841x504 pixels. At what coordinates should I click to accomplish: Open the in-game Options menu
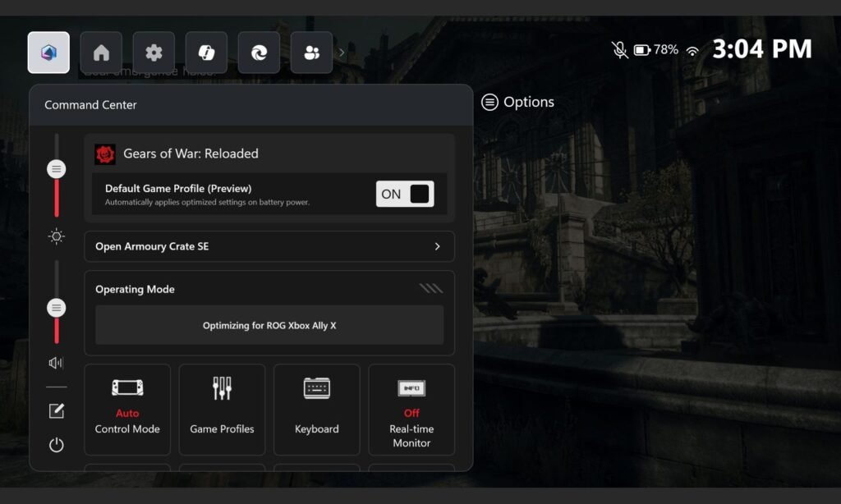click(518, 103)
